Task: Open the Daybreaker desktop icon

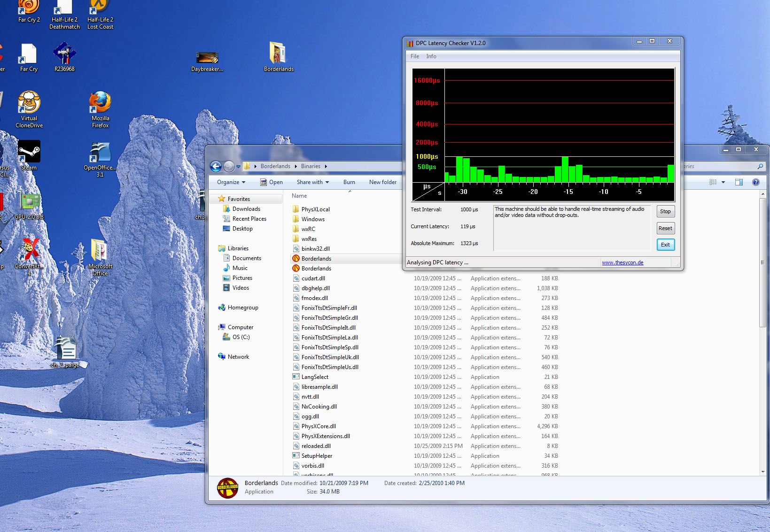Action: click(207, 61)
